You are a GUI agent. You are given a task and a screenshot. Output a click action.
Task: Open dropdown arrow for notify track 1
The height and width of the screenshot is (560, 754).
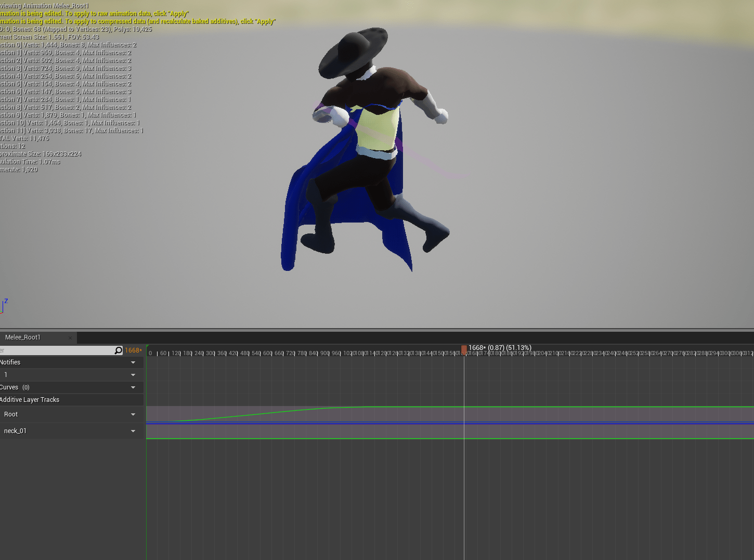pyautogui.click(x=133, y=375)
